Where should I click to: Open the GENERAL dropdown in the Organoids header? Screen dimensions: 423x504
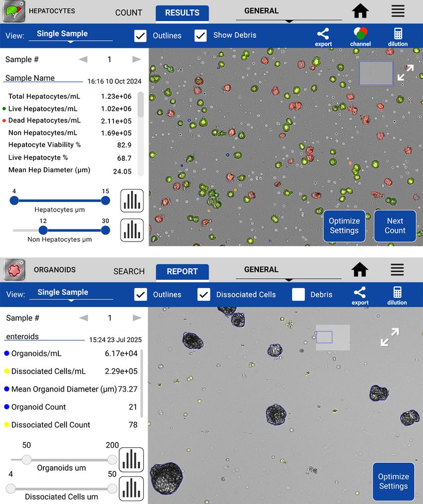260,269
